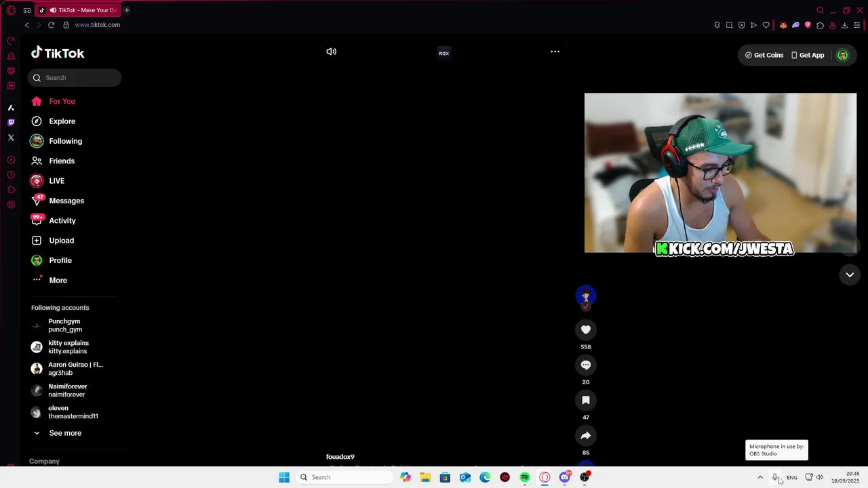Screen dimensions: 868x488
Task: Click the Windows taskbar search box
Action: pyautogui.click(x=346, y=477)
